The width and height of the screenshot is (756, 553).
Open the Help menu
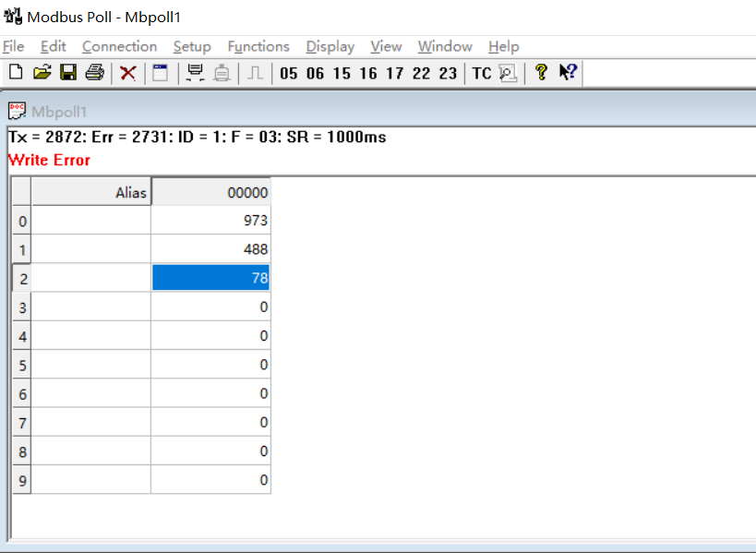503,46
